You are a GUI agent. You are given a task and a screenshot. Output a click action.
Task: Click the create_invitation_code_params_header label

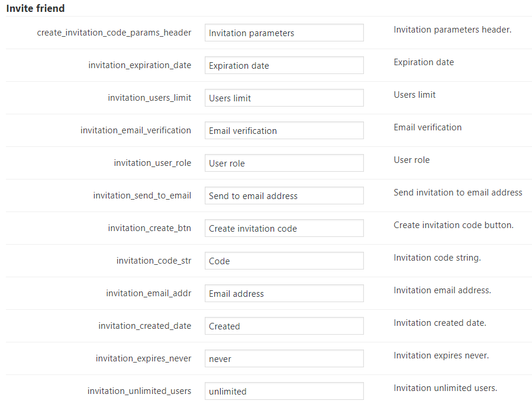tap(114, 33)
